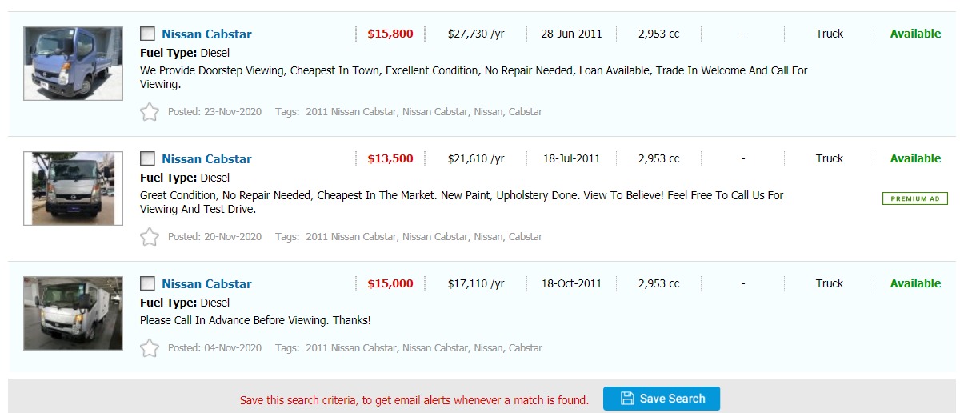The width and height of the screenshot is (980, 413).
Task: Open Nissan Cabstar title registered 18-Oct-2011
Action: coord(206,283)
